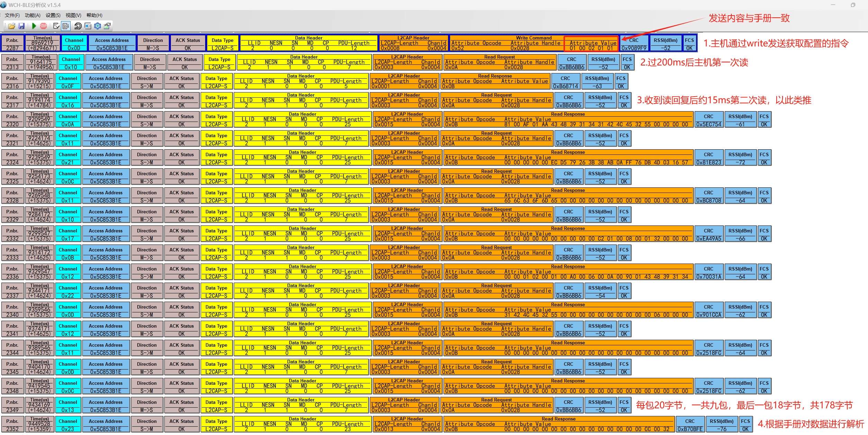The image size is (868, 435).
Task: Click the clear packet list eraser icon
Action: 56,26
